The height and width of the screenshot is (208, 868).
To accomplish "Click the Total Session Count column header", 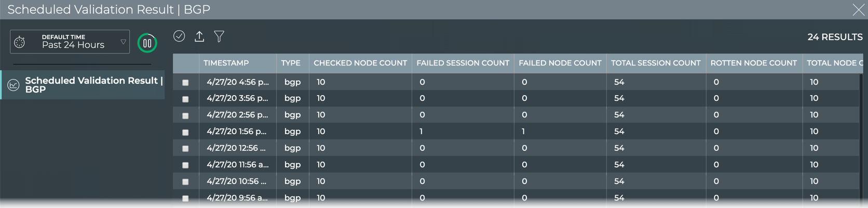I will [656, 63].
